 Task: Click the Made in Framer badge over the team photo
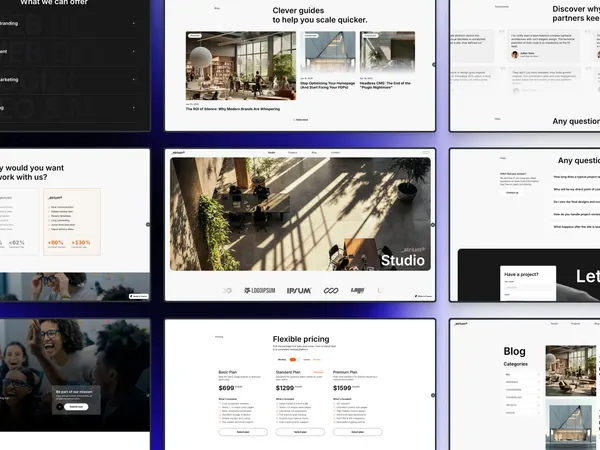[139, 296]
